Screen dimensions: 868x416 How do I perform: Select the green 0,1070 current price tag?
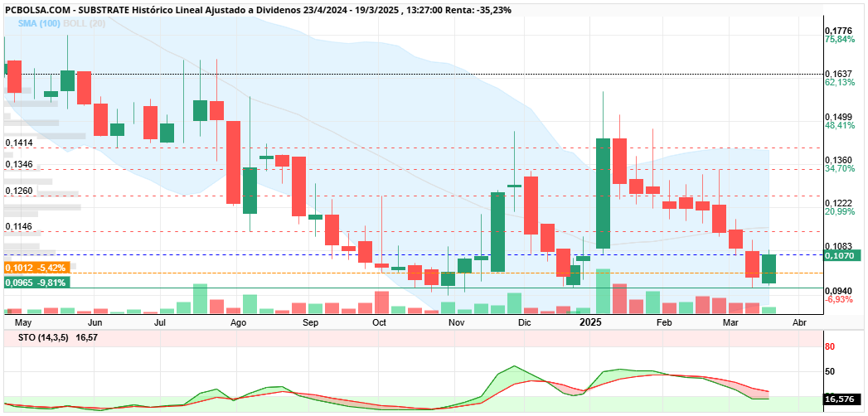click(x=842, y=255)
